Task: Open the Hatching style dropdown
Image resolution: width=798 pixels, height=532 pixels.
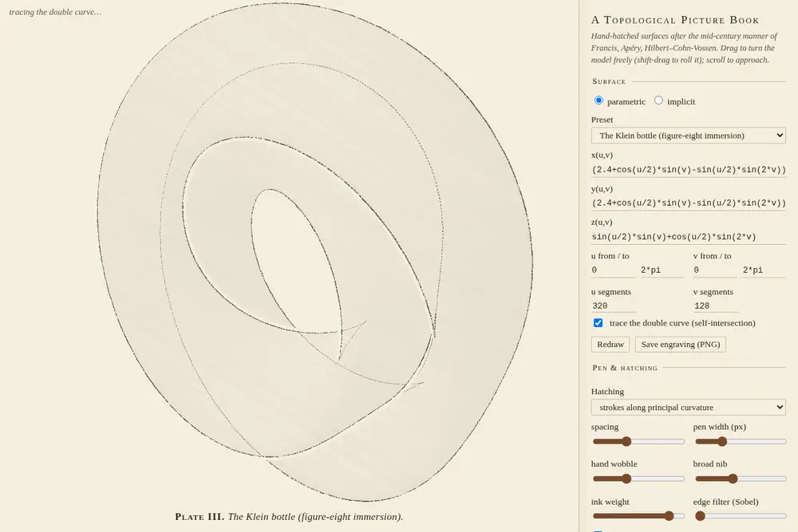Action: click(x=688, y=408)
